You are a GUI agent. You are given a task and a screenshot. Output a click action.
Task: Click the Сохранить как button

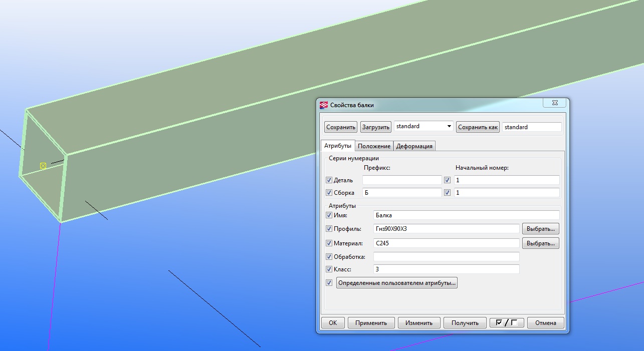click(x=478, y=127)
